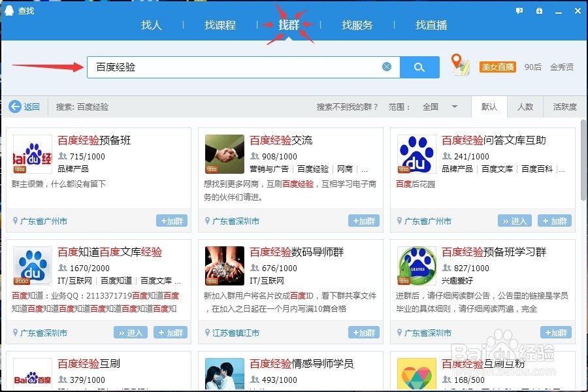This screenshot has height=392, width=588.
Task: Open group title 百度经验问答文库互助
Action: tap(493, 140)
